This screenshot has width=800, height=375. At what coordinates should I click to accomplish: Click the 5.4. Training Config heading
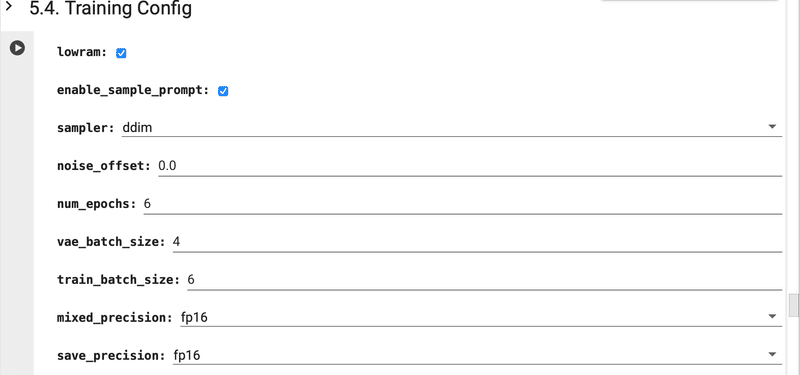[111, 9]
